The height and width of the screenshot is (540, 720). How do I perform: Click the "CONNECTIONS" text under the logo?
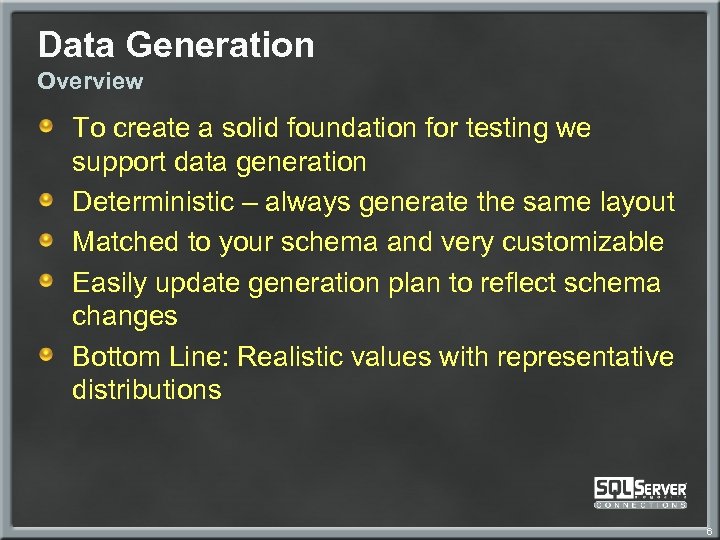tap(640, 504)
